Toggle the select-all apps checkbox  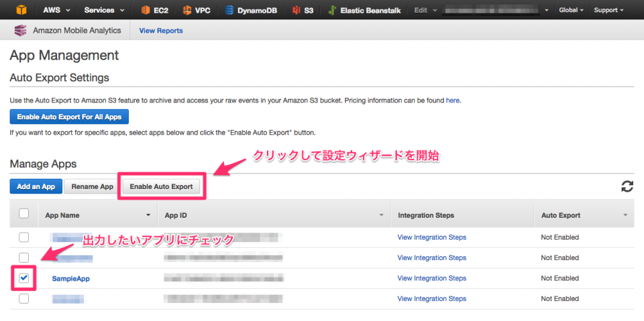pyautogui.click(x=24, y=214)
